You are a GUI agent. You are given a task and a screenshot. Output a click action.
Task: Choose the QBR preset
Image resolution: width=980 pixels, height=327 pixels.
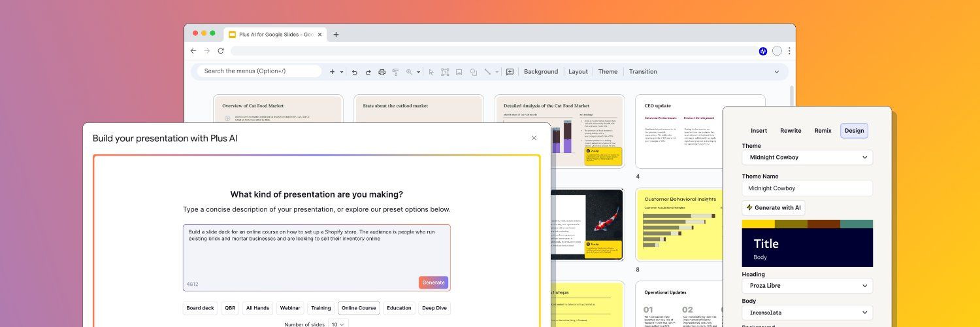[230, 308]
